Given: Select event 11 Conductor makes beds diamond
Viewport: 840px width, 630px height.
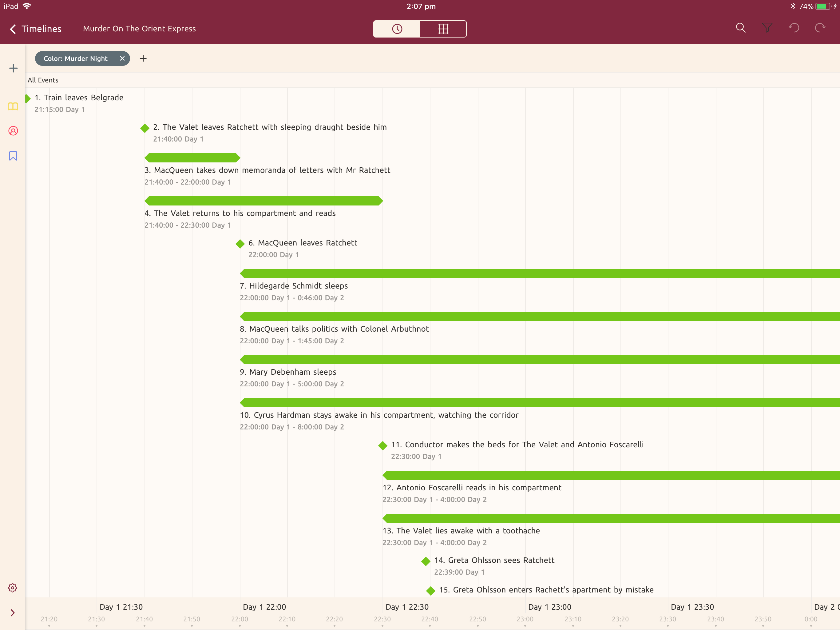Looking at the screenshot, I should pos(383,445).
